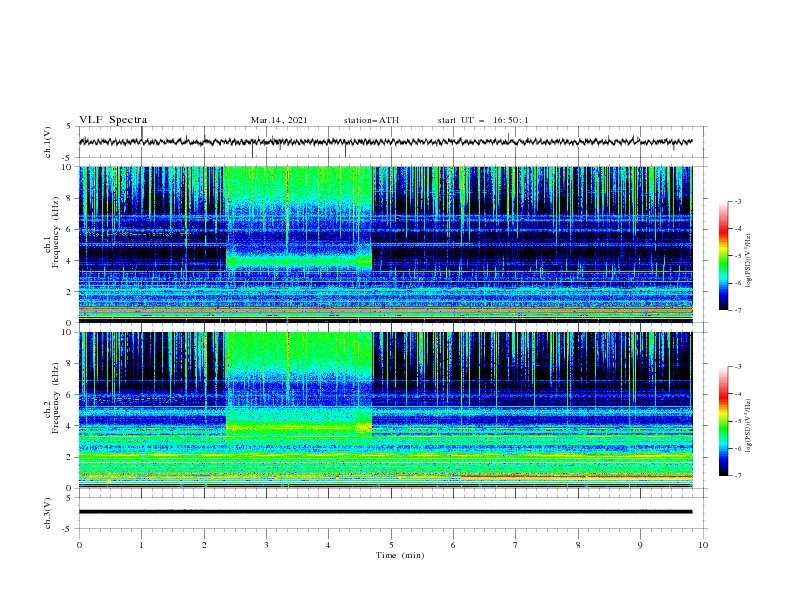792x612 pixels.
Task: Click the "-3" label on ch.1 colorbar
Action: (737, 201)
